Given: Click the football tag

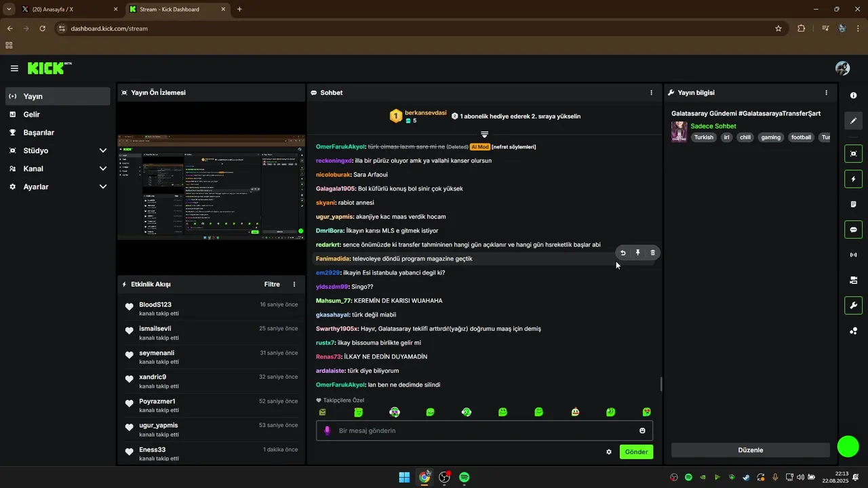Looking at the screenshot, I should tap(801, 137).
